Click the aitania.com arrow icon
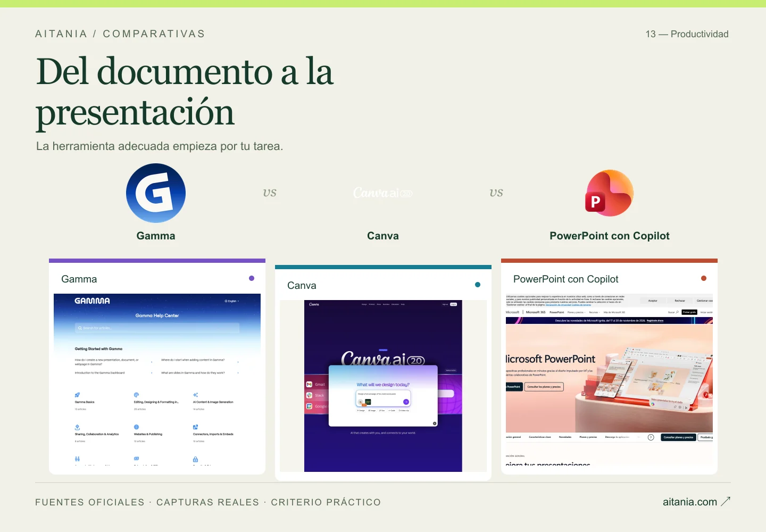Screen dimensions: 766x532 coord(726,501)
